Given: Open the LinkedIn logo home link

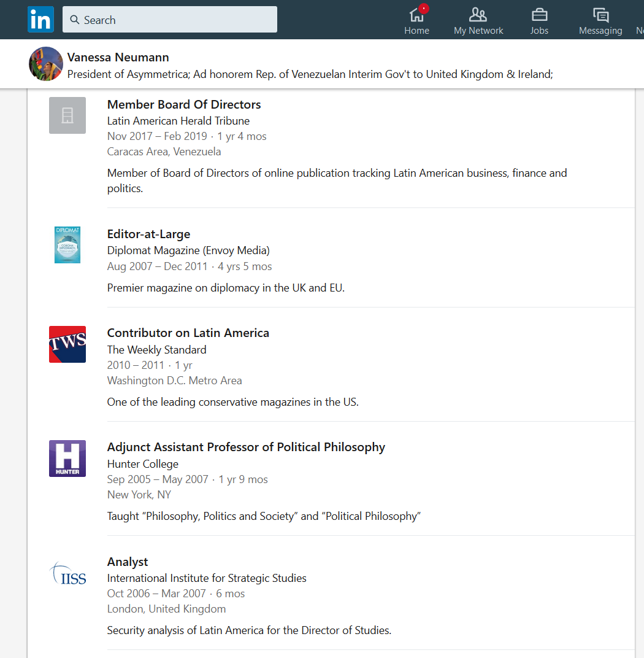Looking at the screenshot, I should point(40,19).
